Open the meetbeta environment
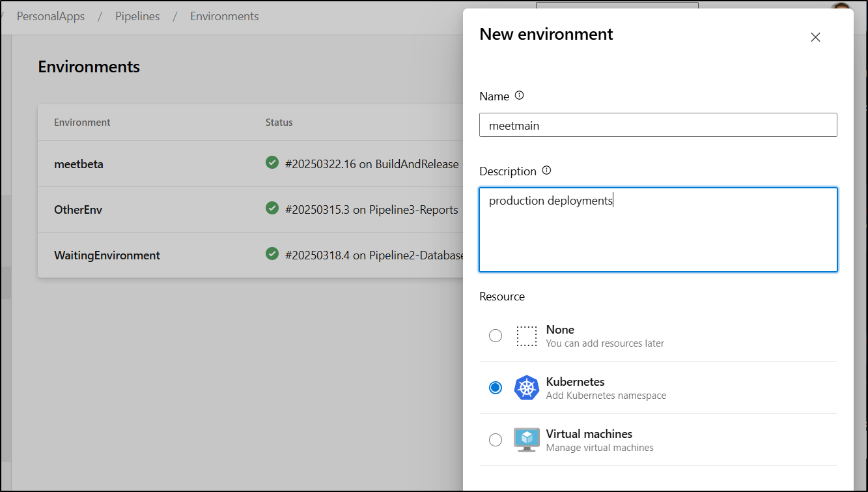This screenshot has height=492, width=868. point(79,164)
